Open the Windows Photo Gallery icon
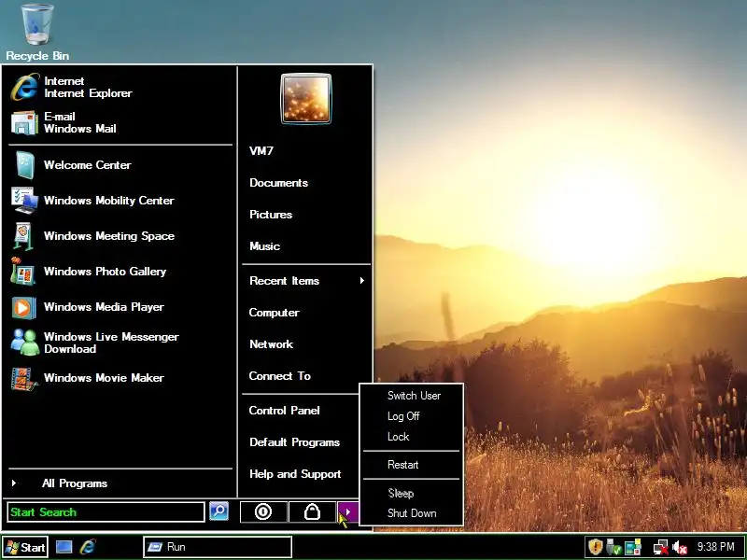This screenshot has width=747, height=560. point(22,271)
